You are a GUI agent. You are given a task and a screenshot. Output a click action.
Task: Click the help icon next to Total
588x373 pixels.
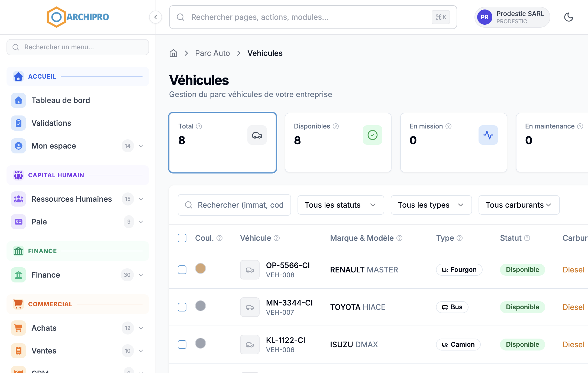tap(199, 126)
